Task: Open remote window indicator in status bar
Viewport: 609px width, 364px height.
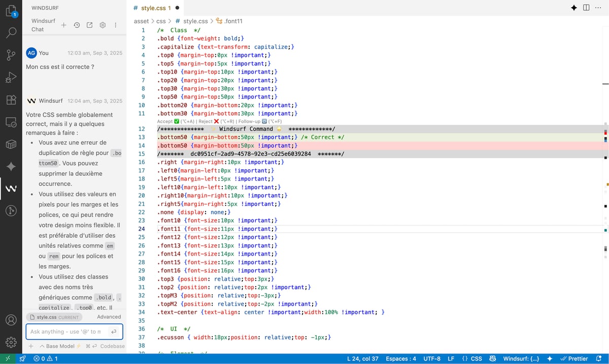Action: (x=8, y=358)
